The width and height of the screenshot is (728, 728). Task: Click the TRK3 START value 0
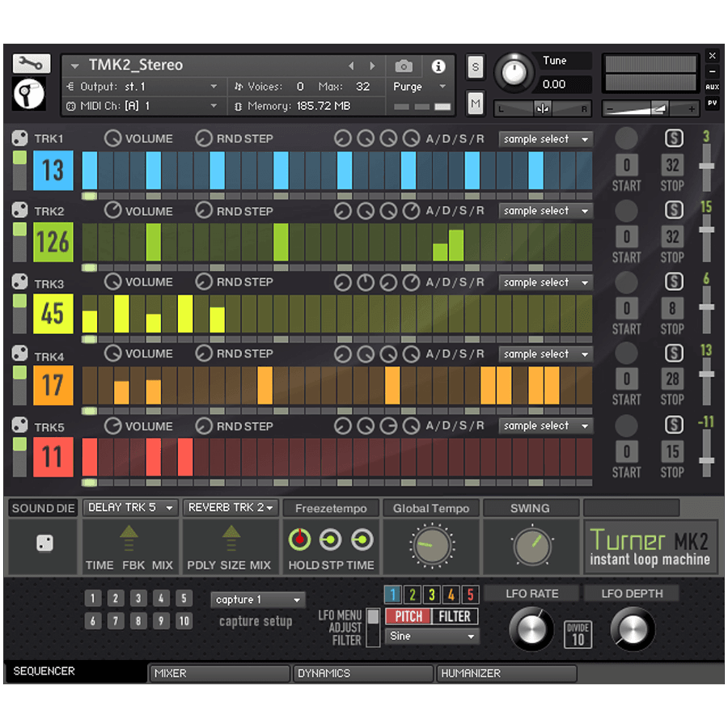pyautogui.click(x=626, y=308)
